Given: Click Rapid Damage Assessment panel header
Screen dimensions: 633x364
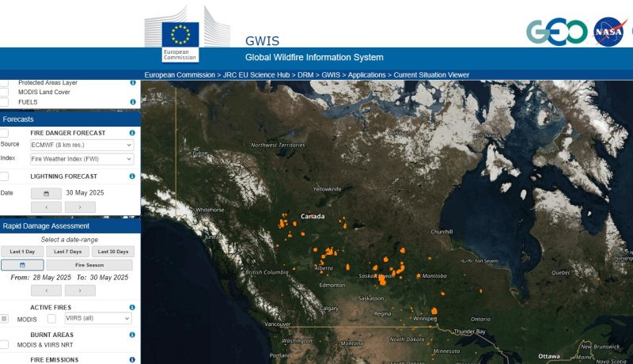Looking at the screenshot, I should click(70, 226).
